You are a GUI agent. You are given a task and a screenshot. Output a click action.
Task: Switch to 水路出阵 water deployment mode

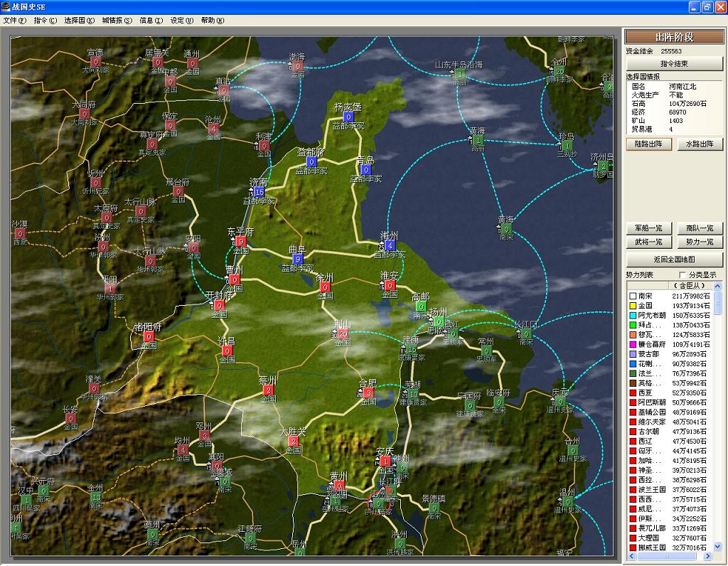pyautogui.click(x=700, y=144)
